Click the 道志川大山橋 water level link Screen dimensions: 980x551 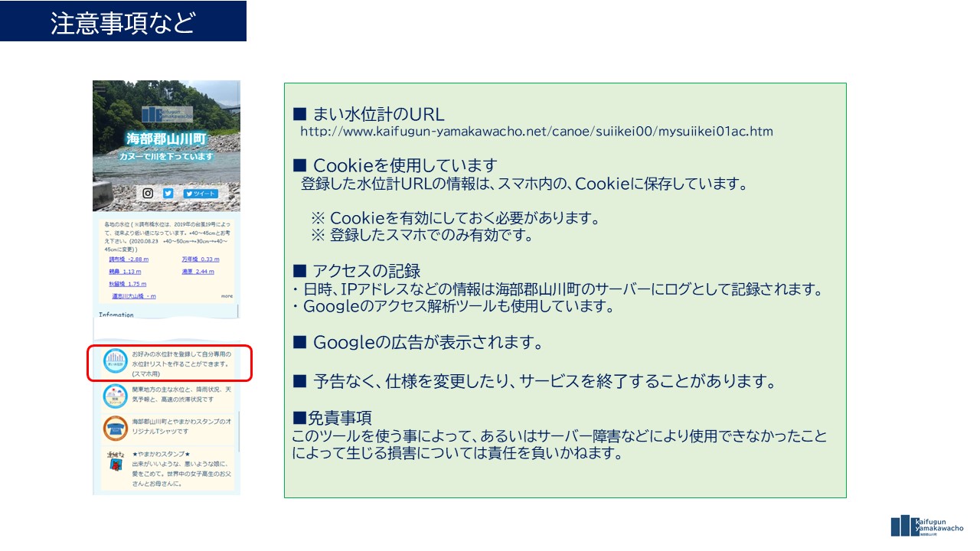coord(133,296)
